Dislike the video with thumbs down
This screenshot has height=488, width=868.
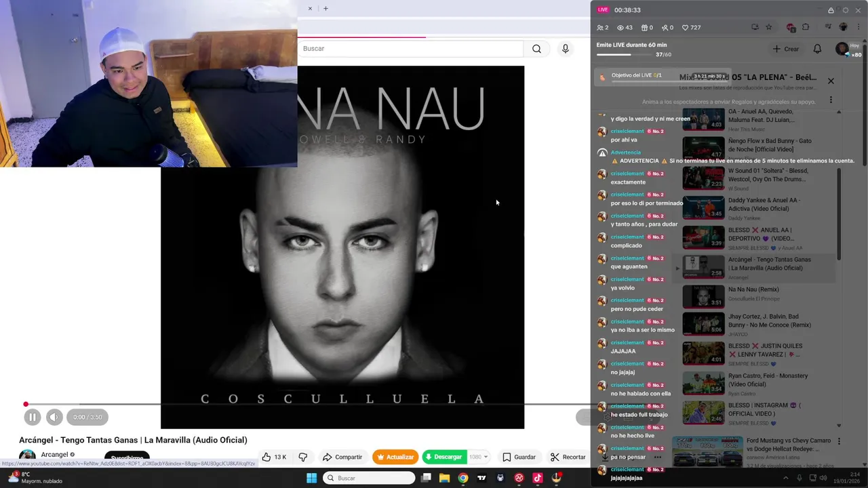coord(303,457)
